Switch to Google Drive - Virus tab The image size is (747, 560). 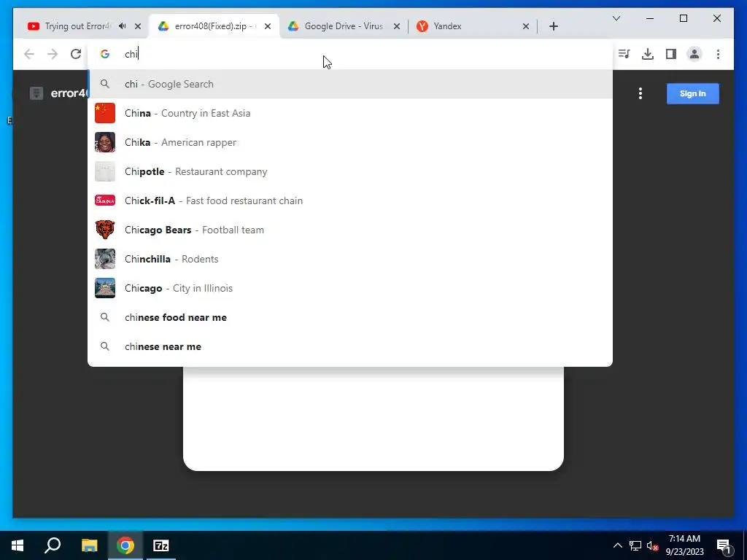point(344,26)
